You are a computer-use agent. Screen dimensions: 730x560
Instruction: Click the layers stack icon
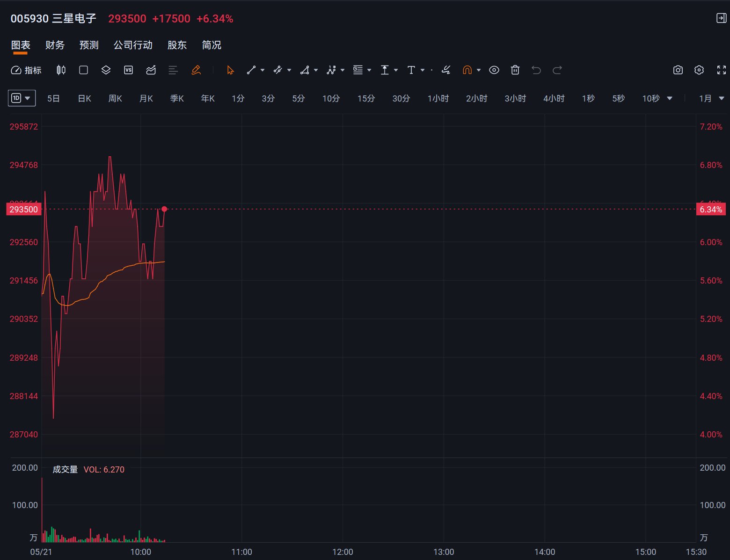[106, 70]
